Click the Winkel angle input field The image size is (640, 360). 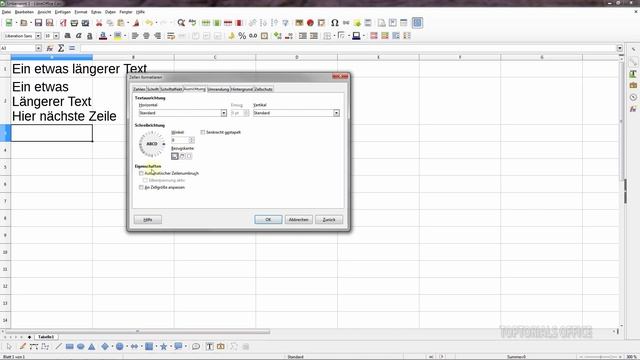click(180, 140)
